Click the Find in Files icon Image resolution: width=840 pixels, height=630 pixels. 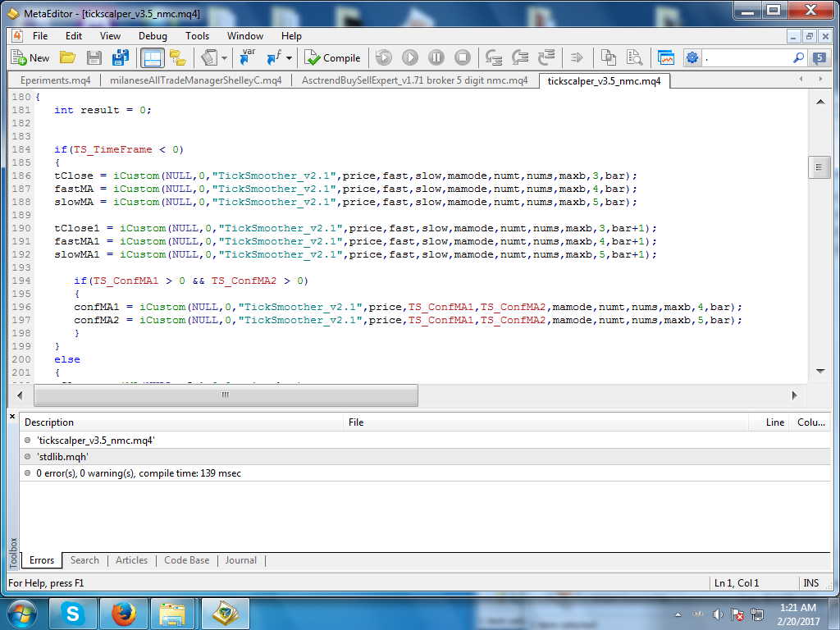click(634, 57)
